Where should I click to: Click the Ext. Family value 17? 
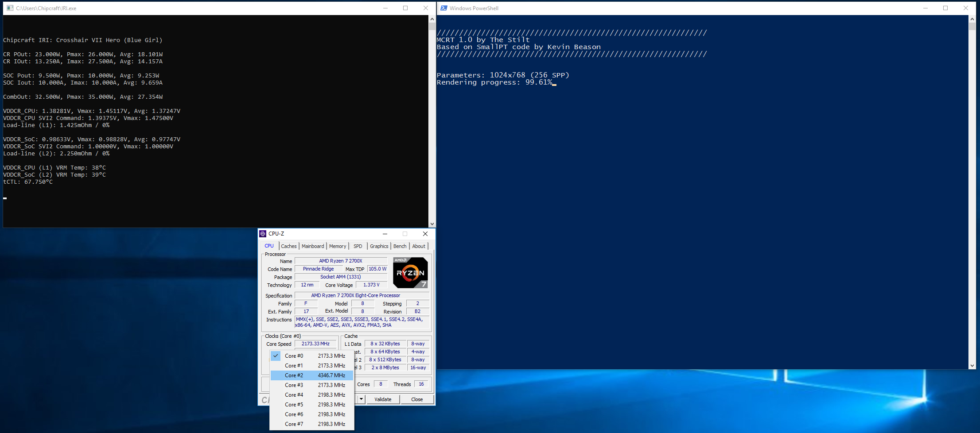tap(306, 312)
